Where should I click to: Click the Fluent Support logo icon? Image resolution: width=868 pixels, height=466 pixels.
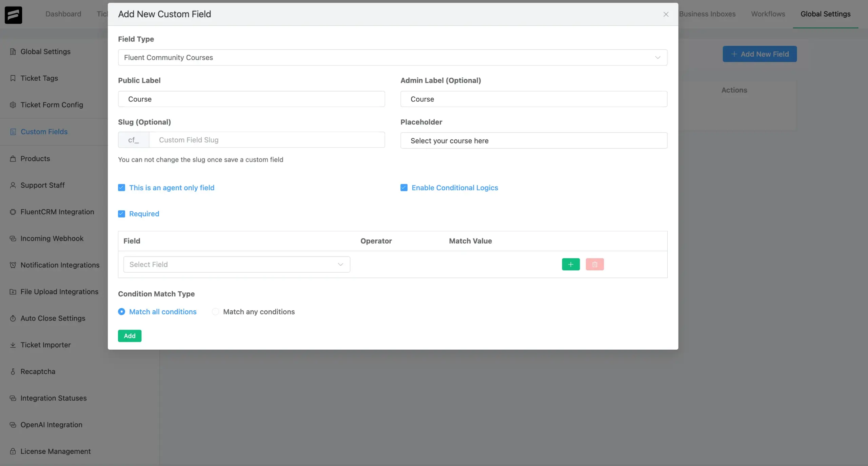[13, 15]
